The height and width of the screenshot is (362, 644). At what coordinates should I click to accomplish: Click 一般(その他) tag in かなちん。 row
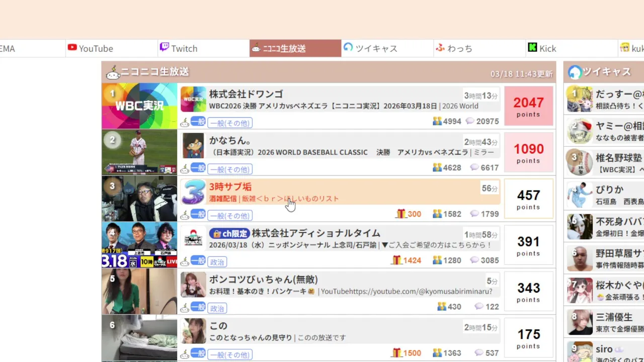[x=230, y=169]
